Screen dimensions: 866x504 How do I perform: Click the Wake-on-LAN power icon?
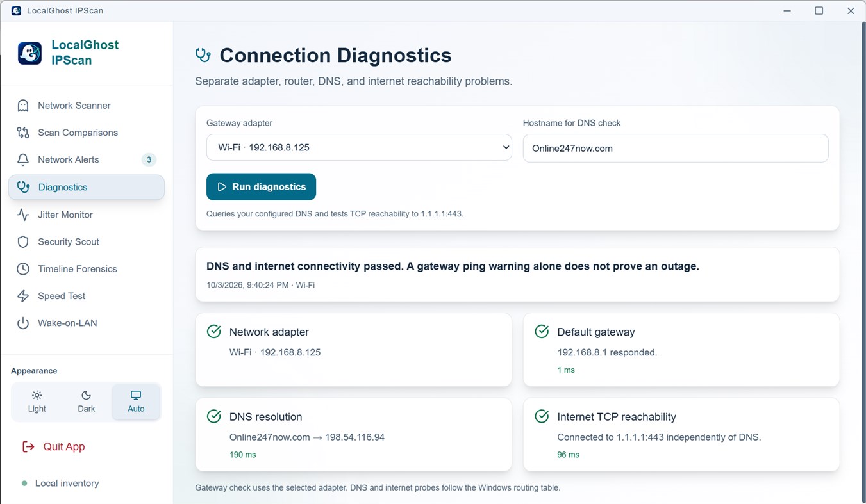click(x=23, y=323)
